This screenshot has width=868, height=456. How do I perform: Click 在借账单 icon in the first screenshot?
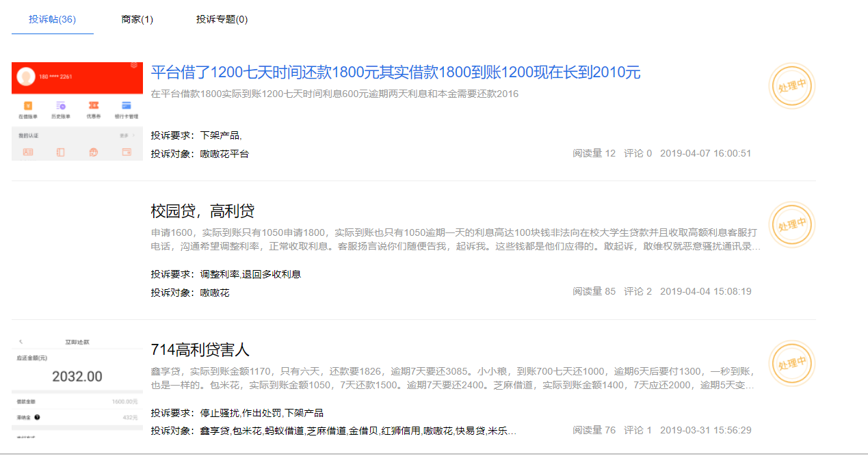coord(28,106)
